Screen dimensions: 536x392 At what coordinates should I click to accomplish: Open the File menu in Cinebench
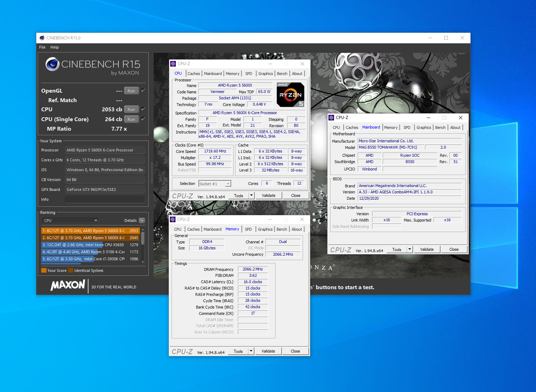[42, 47]
